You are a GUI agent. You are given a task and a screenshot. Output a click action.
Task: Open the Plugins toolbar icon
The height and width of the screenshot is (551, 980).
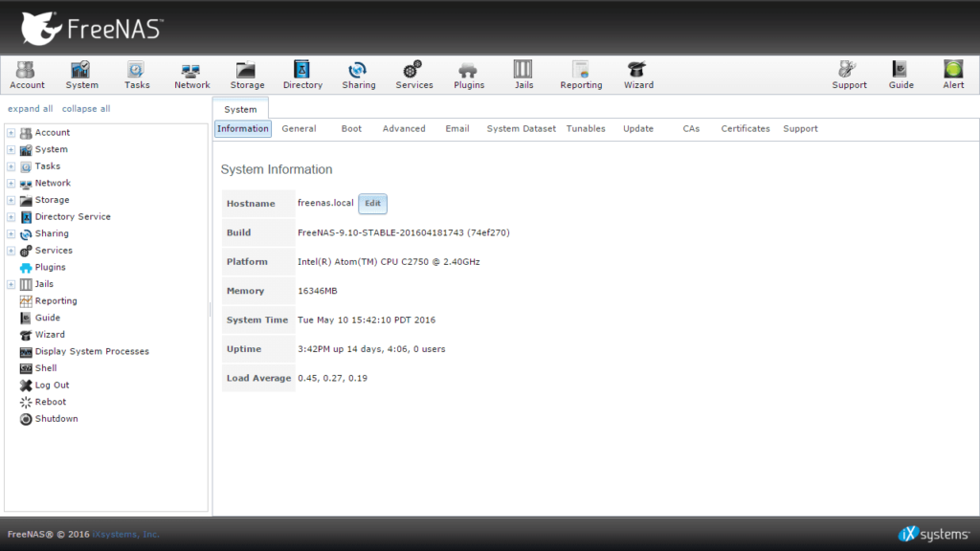pos(469,75)
